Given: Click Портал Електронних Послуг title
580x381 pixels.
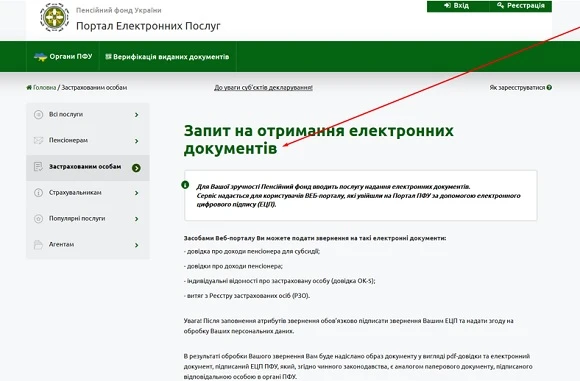Looking at the screenshot, I should [x=148, y=26].
